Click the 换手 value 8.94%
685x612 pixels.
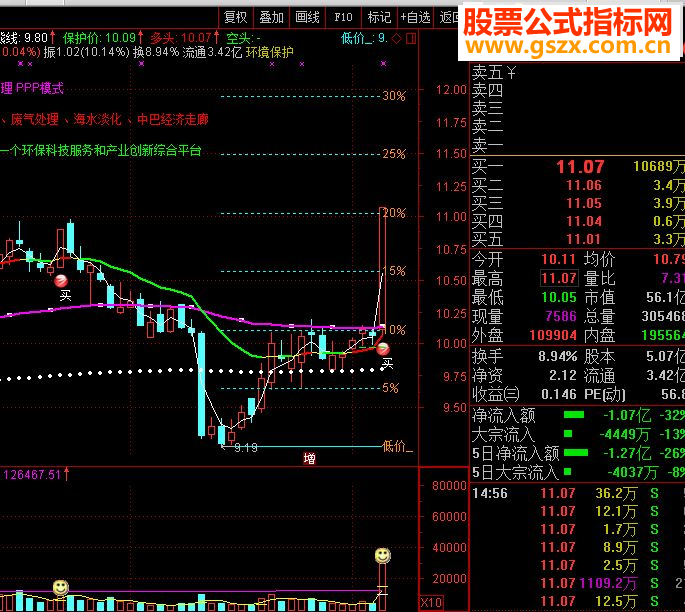coord(557,356)
